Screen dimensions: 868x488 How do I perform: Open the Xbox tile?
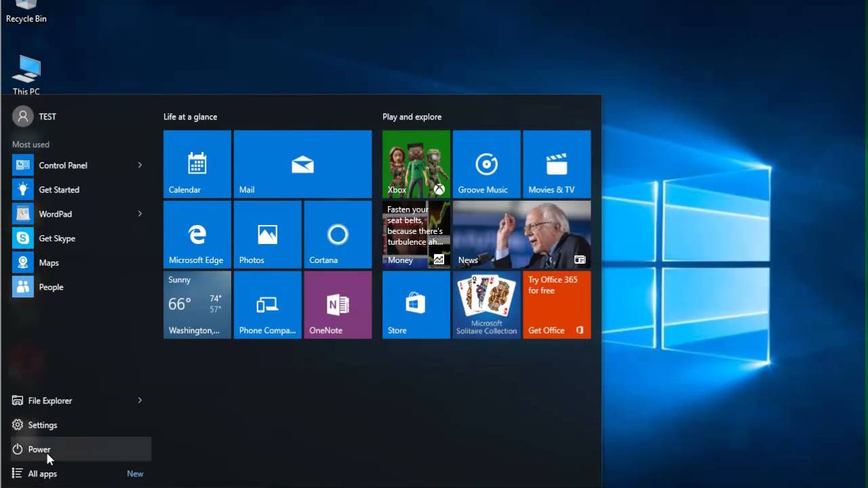point(416,164)
